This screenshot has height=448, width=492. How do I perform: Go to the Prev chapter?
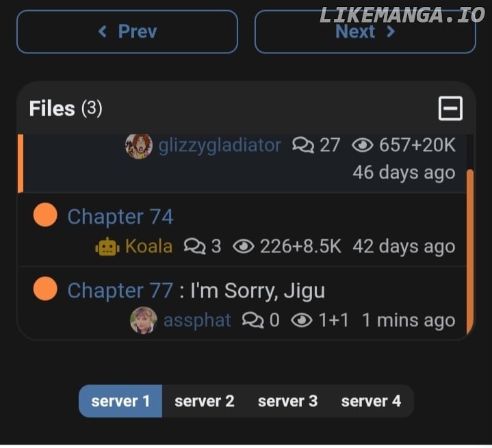[x=127, y=31]
